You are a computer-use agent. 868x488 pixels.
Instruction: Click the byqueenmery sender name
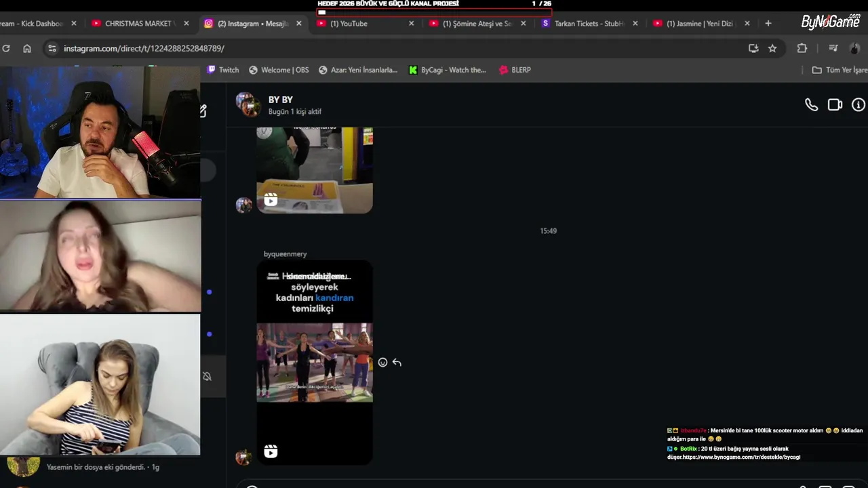pos(285,254)
